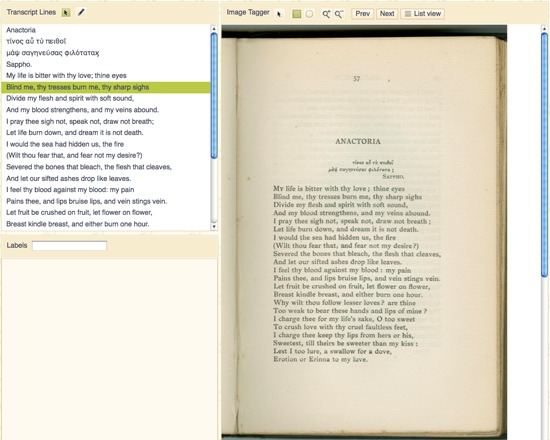The height and width of the screenshot is (440, 550).
Task: Zoom in on the page image
Action: (326, 14)
